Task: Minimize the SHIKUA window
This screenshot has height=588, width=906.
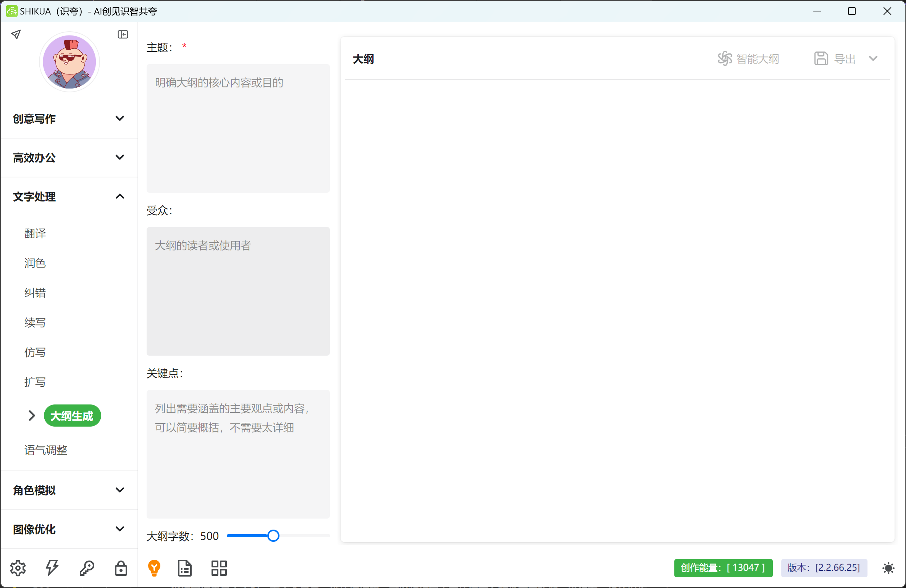Action: (817, 11)
